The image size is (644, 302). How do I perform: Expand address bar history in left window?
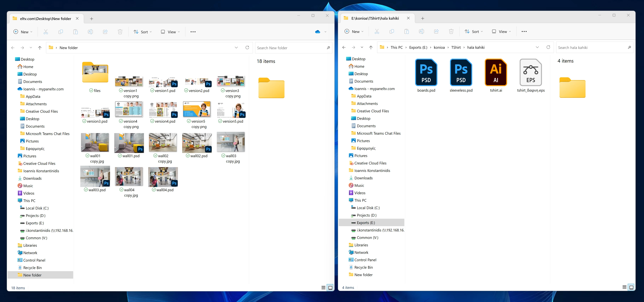tap(236, 47)
